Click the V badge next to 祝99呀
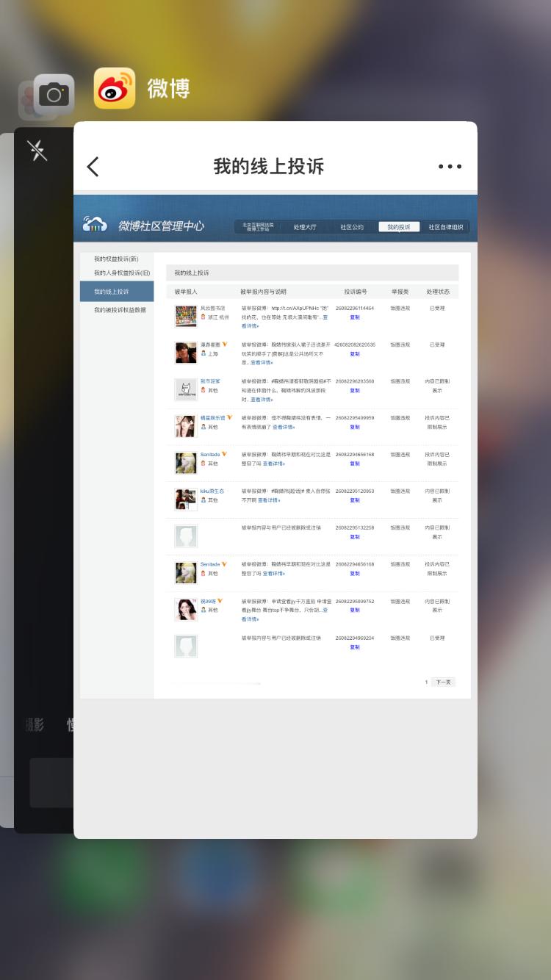Screen dimensions: 551x980 tap(220, 602)
